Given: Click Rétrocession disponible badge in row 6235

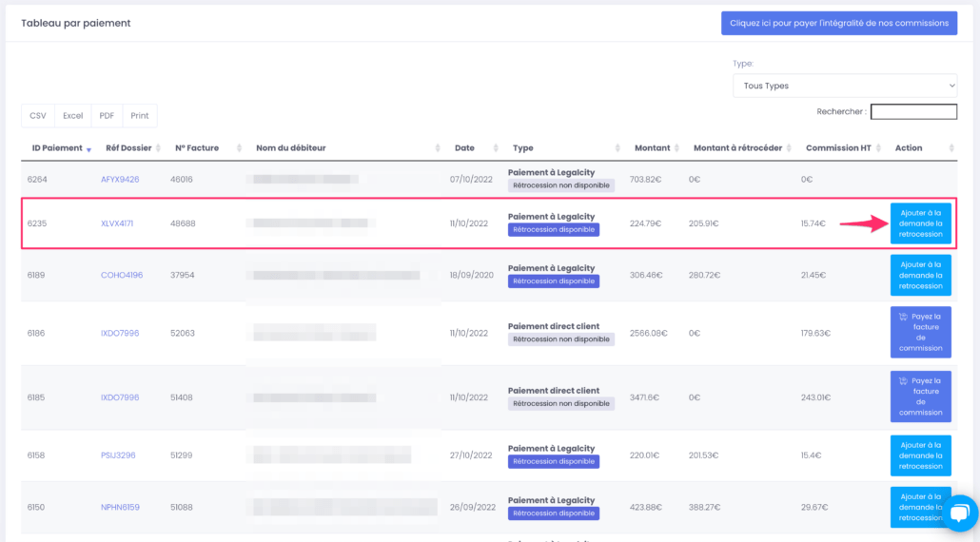Looking at the screenshot, I should coord(554,229).
